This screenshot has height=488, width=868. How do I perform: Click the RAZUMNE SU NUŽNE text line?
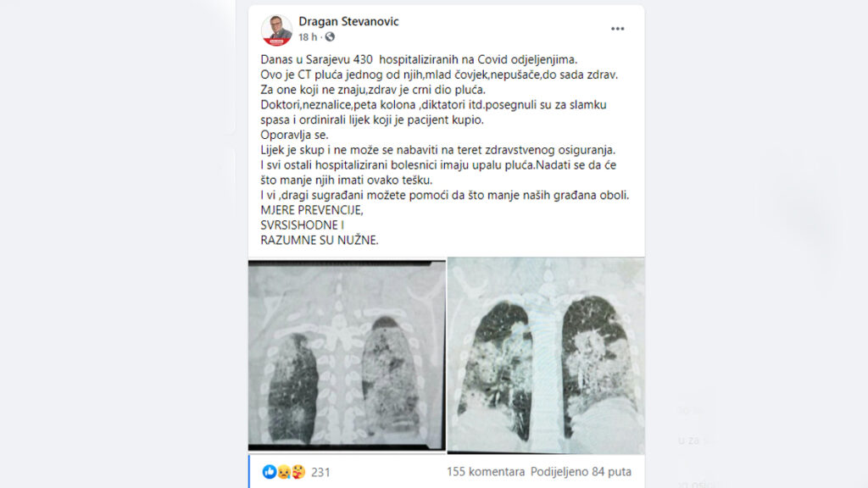(x=320, y=240)
